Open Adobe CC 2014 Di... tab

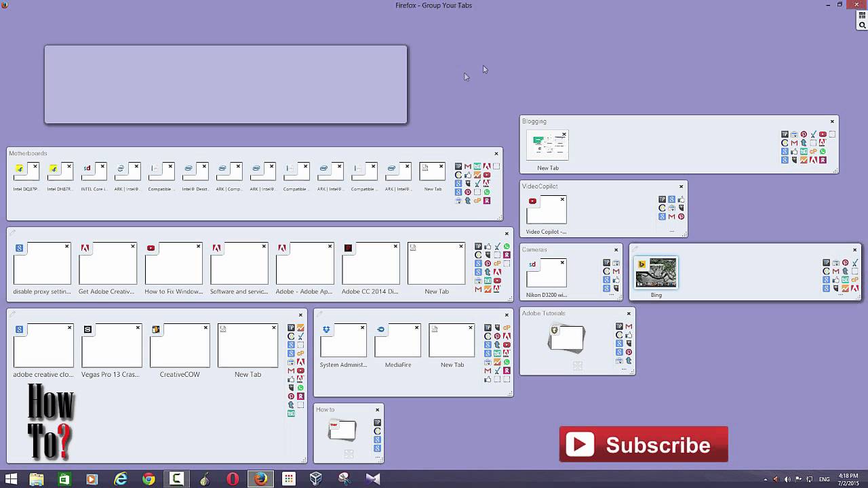coord(371,264)
